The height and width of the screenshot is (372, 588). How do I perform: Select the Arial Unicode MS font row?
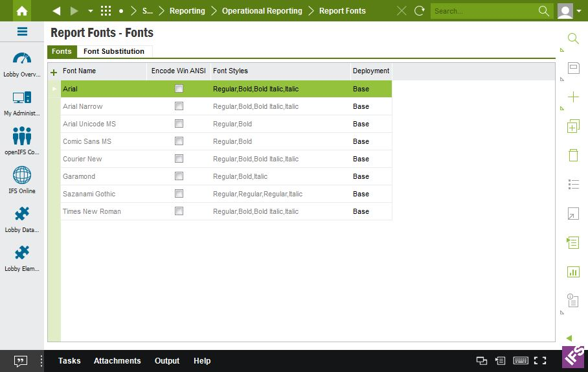click(x=226, y=124)
